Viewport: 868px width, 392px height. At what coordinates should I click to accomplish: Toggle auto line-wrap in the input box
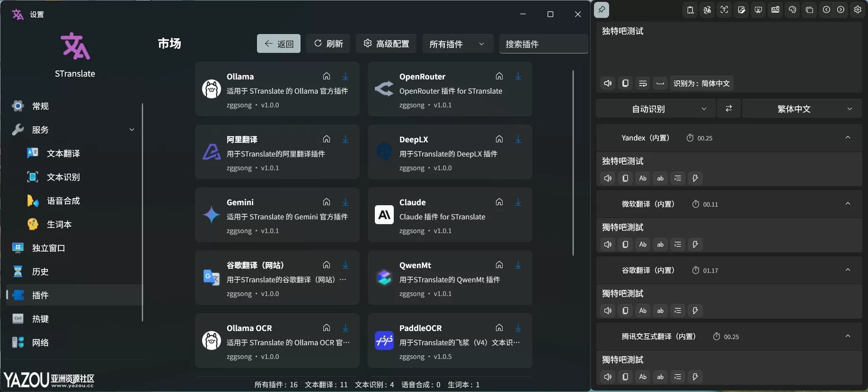[x=643, y=84]
